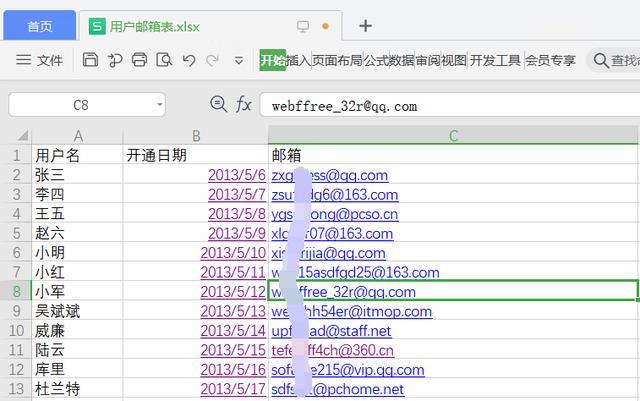Select column A header
Screen dimensions: 640x401
pyautogui.click(x=78, y=136)
